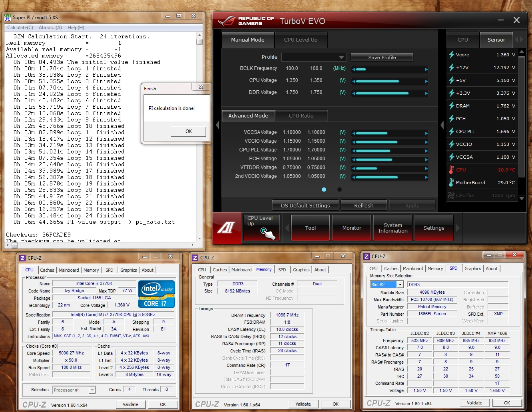
Task: Click the OS Default Settings button
Action: click(305, 205)
